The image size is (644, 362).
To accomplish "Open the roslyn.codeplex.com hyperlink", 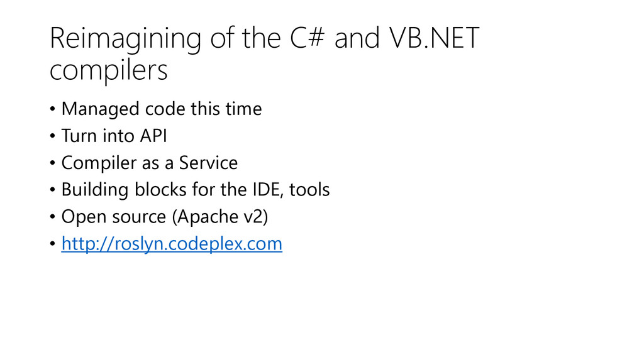I will (172, 244).
